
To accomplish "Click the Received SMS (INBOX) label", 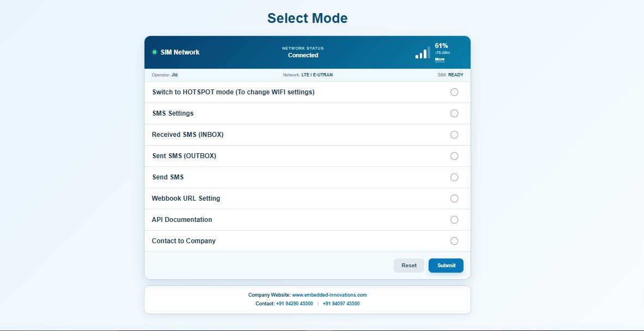I will coord(188,135).
